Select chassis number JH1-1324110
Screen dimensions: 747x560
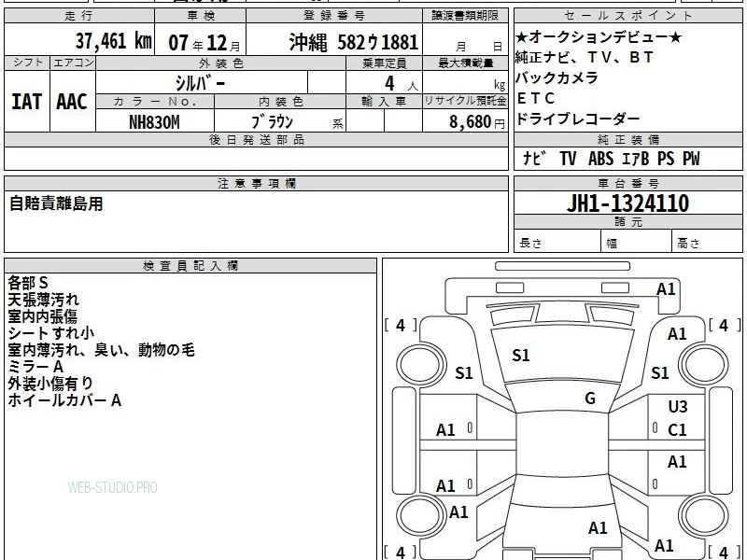coord(627,203)
